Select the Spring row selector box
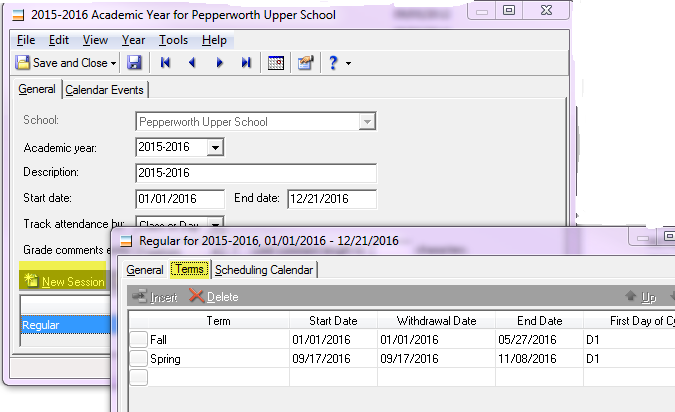The width and height of the screenshot is (675, 412). pos(139,359)
